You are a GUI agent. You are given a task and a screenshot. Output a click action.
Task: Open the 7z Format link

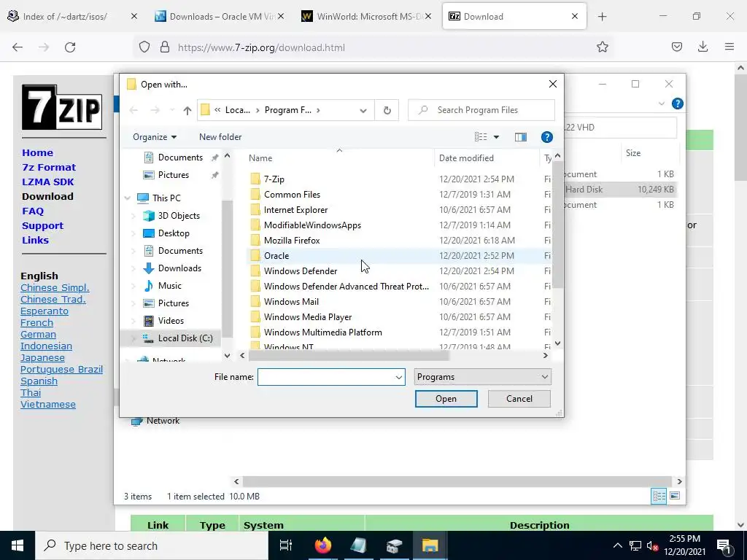(49, 167)
